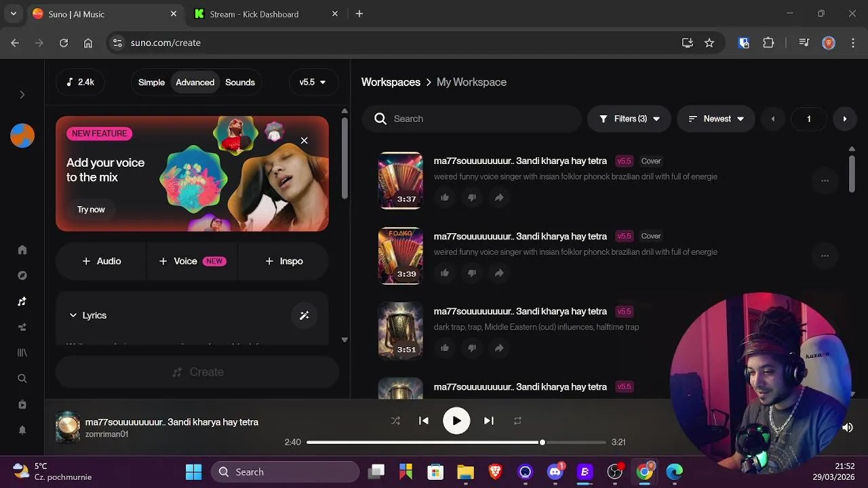Like the 3:39 Cover song
The height and width of the screenshot is (488, 868).
[x=445, y=272]
